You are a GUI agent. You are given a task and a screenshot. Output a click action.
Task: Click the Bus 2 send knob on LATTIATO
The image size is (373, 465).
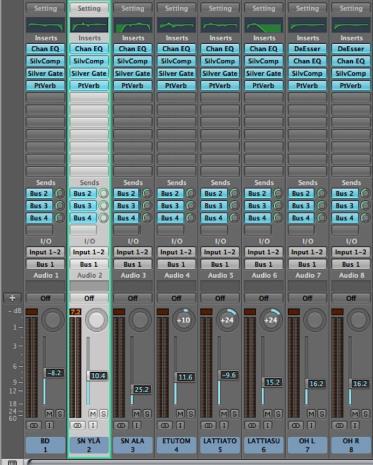pos(234,194)
